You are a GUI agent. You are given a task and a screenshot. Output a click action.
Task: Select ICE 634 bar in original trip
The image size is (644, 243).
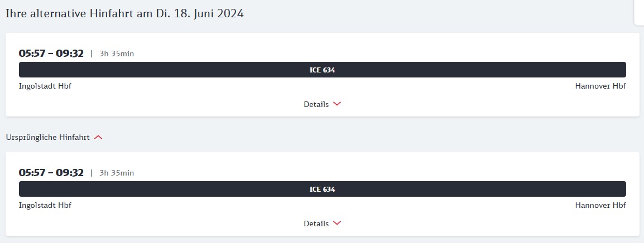pos(322,189)
